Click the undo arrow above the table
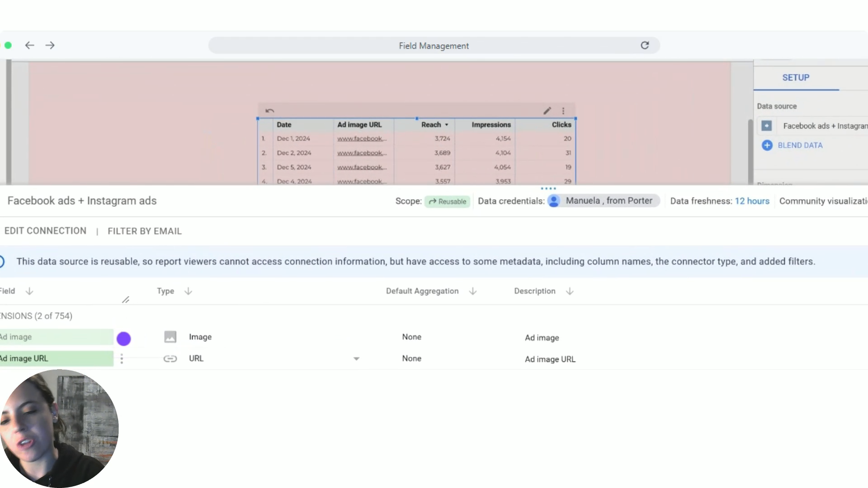Image resolution: width=868 pixels, height=488 pixels. pyautogui.click(x=270, y=111)
